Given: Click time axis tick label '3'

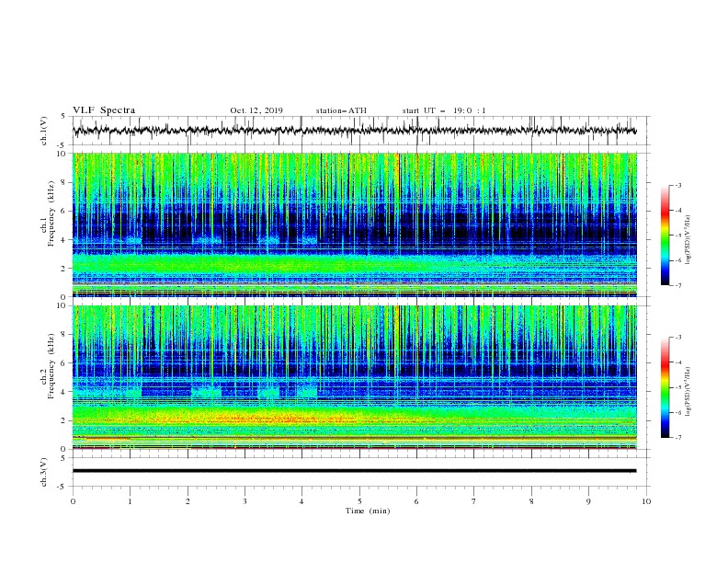Looking at the screenshot, I should pyautogui.click(x=245, y=501).
